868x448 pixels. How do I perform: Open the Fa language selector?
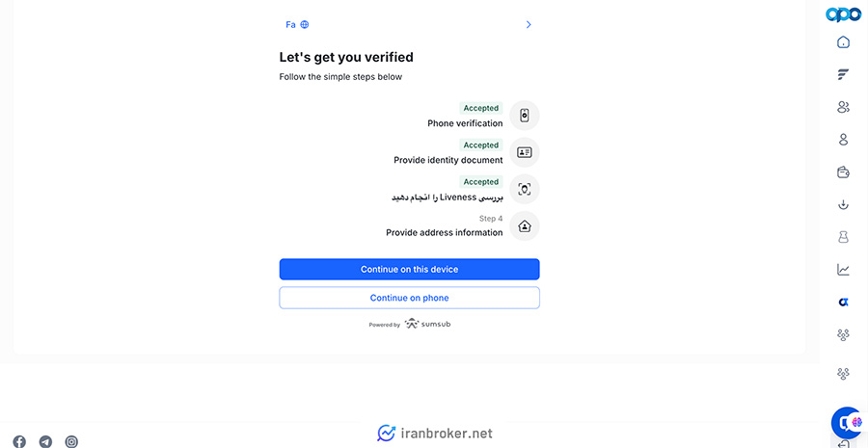(297, 24)
